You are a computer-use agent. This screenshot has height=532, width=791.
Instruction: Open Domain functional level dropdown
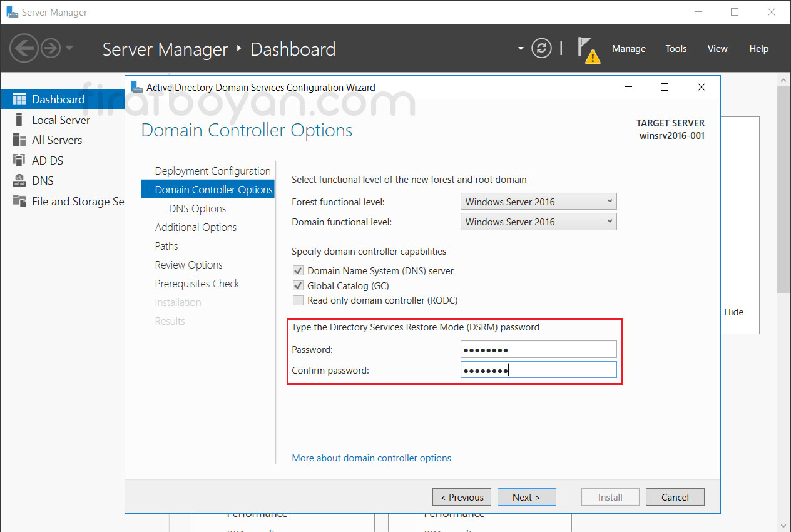[x=539, y=222]
